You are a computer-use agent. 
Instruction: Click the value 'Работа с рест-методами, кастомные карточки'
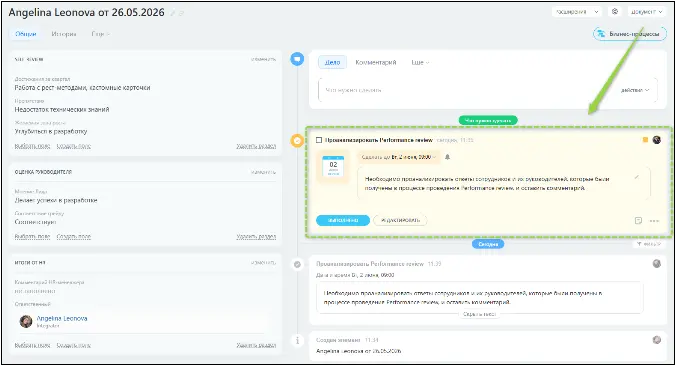tap(82, 88)
